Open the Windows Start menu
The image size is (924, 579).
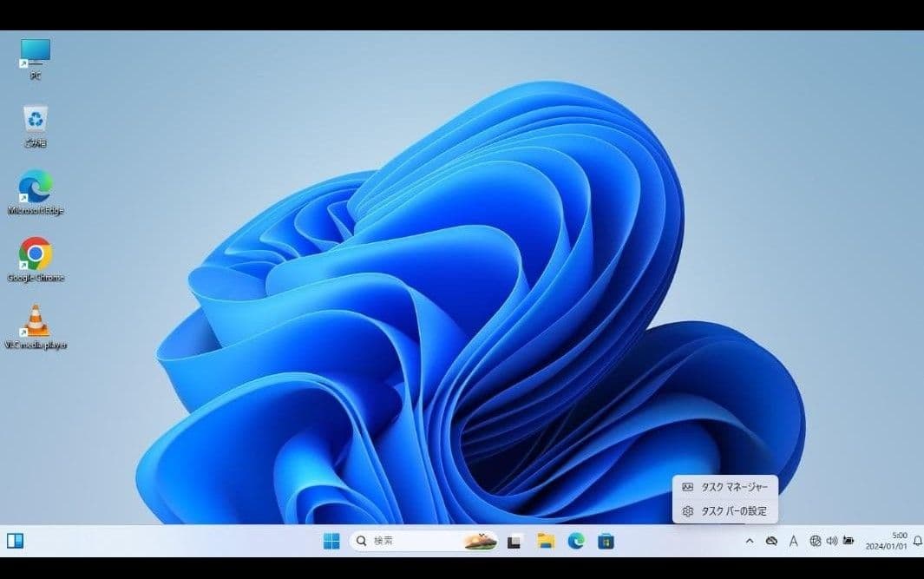click(331, 541)
